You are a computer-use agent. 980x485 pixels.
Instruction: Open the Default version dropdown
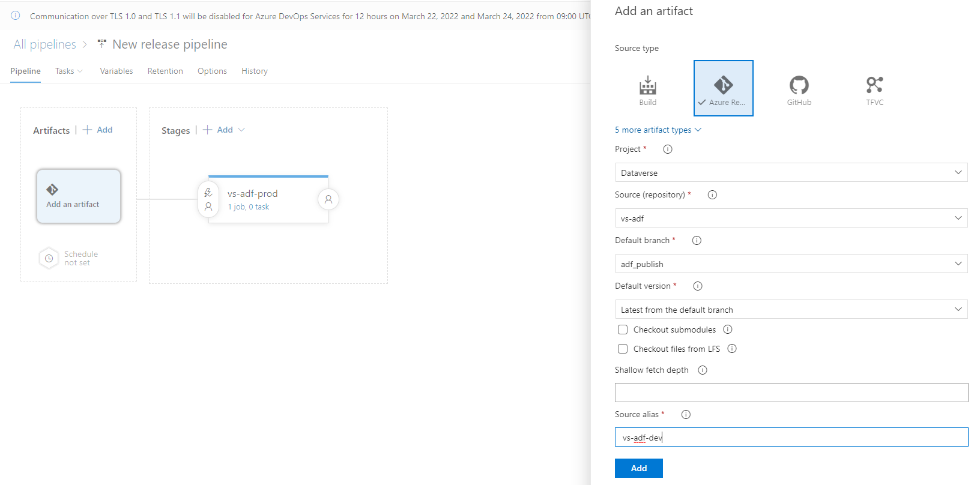coord(791,309)
